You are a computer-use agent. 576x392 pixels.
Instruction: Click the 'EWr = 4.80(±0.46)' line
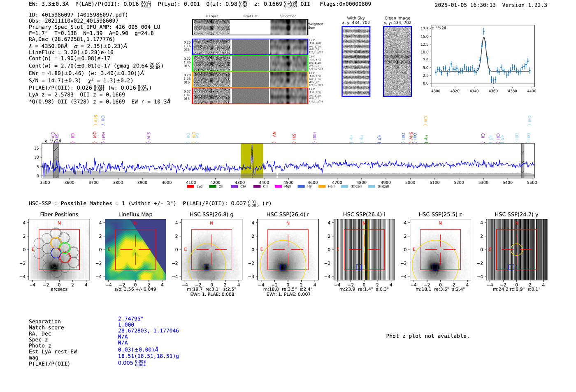(x=86, y=73)
